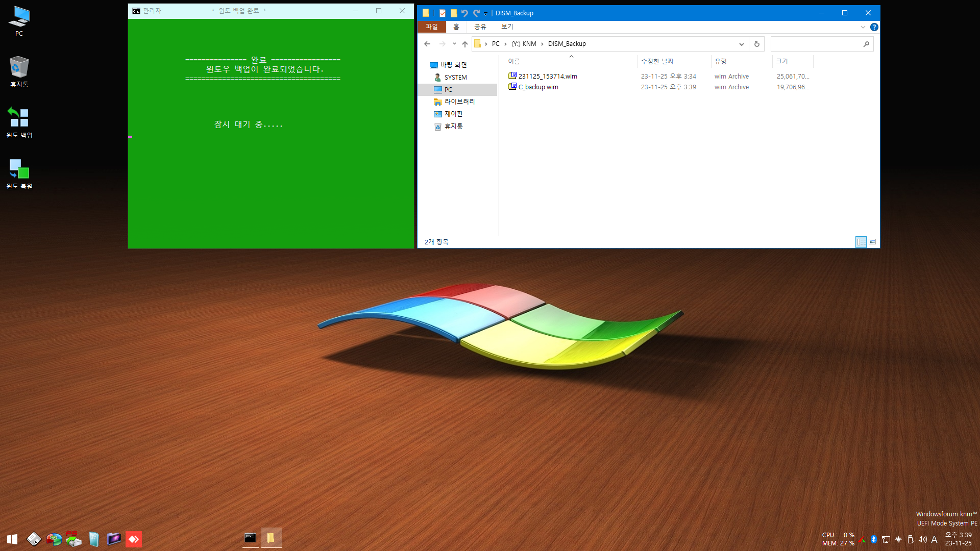Go up one folder level arrow

coord(464,44)
